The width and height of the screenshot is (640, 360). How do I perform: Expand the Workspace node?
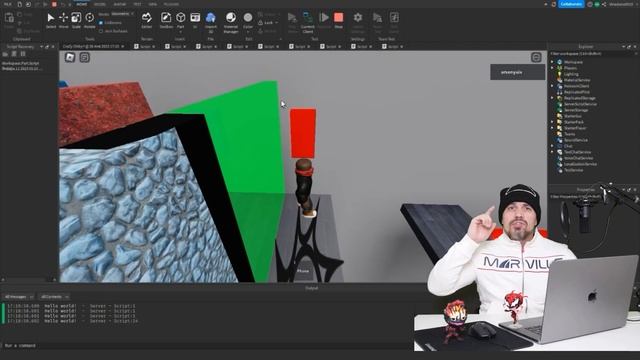coord(552,62)
